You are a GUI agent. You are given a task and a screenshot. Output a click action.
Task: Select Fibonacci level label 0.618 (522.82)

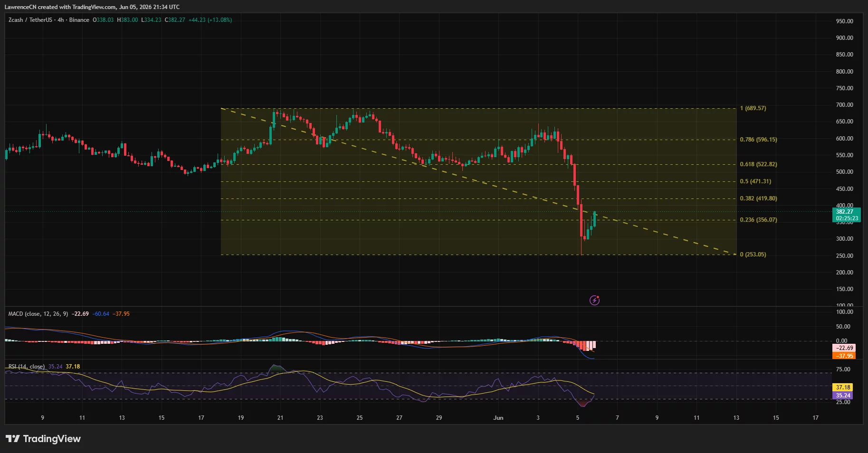[x=758, y=164]
